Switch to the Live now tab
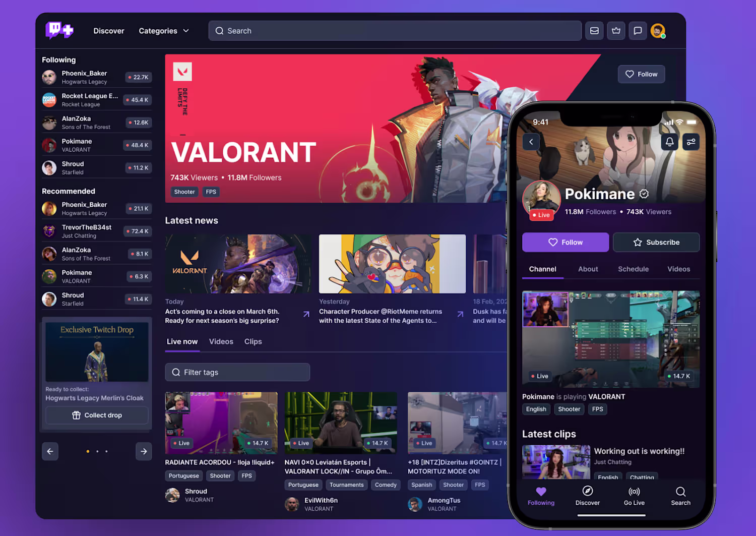The width and height of the screenshot is (756, 536). [182, 341]
